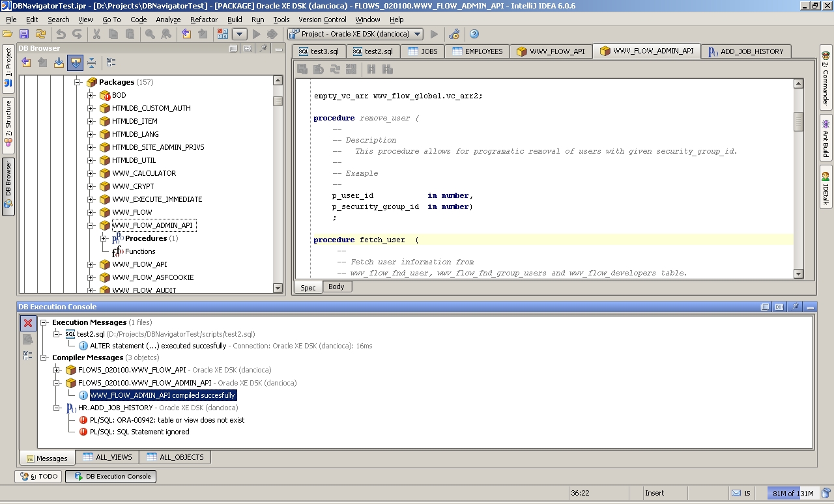Click the Save All floppy disk icon
Screen dimensions: 834x504
pyautogui.click(x=24, y=34)
